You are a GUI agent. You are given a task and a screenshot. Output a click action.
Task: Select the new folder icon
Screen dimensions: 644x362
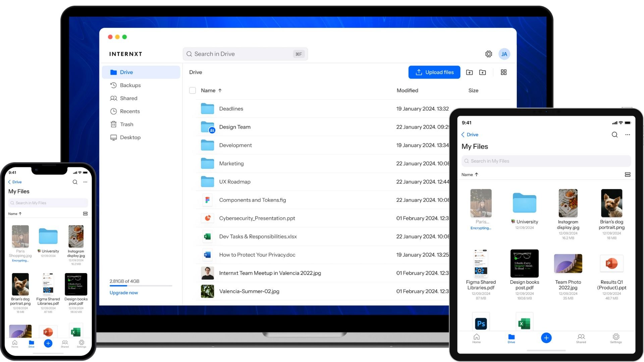tap(483, 72)
